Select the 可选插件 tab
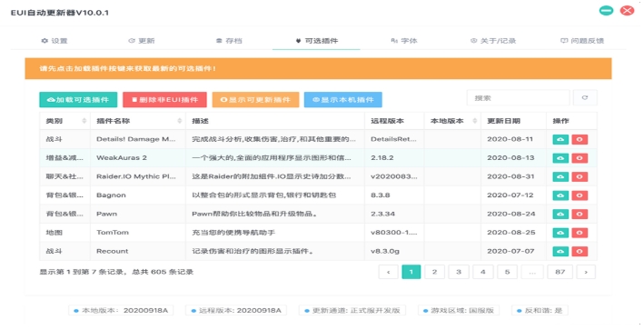Screen dimensions: 644x330 click(x=317, y=41)
